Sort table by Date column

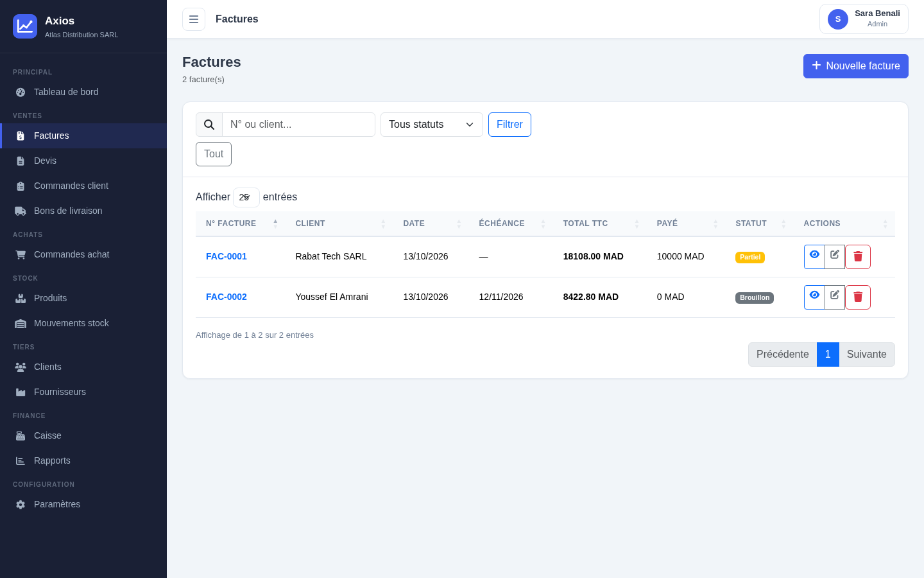431,223
